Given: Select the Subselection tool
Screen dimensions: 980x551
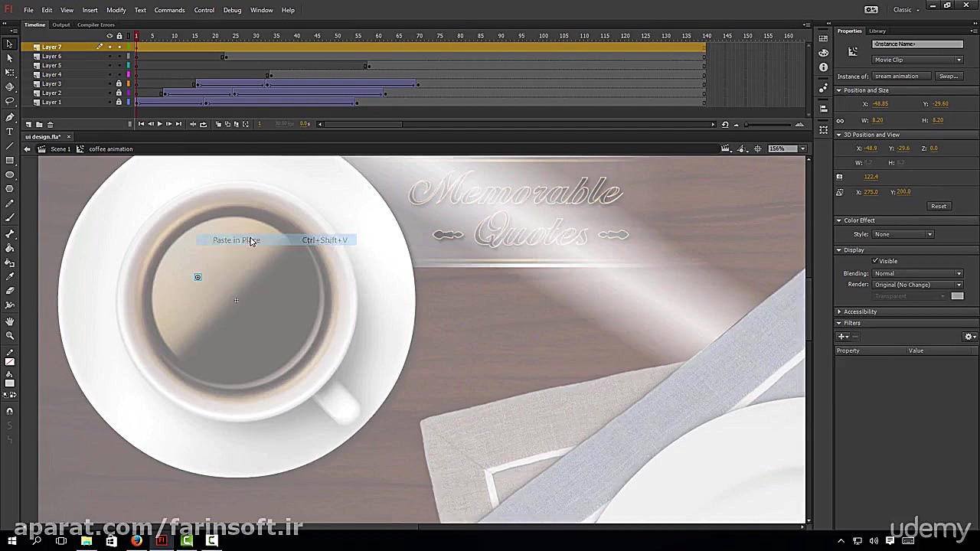Looking at the screenshot, I should click(x=10, y=58).
